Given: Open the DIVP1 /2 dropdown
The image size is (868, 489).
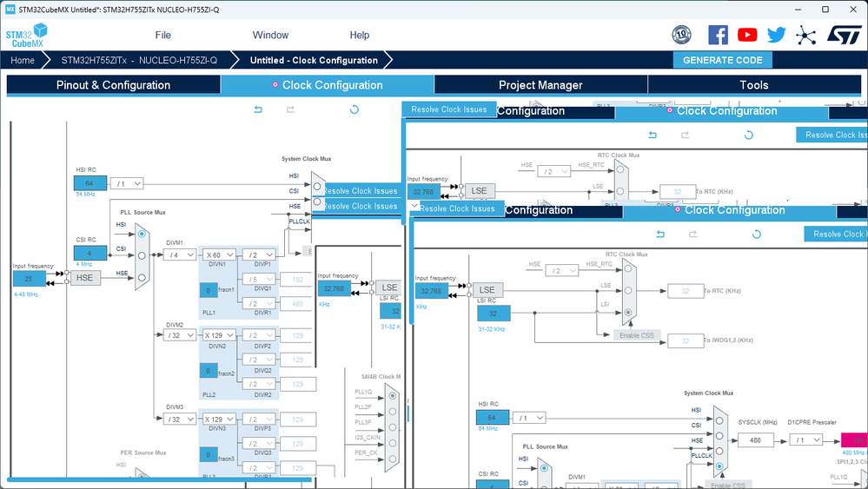Looking at the screenshot, I should 259,255.
